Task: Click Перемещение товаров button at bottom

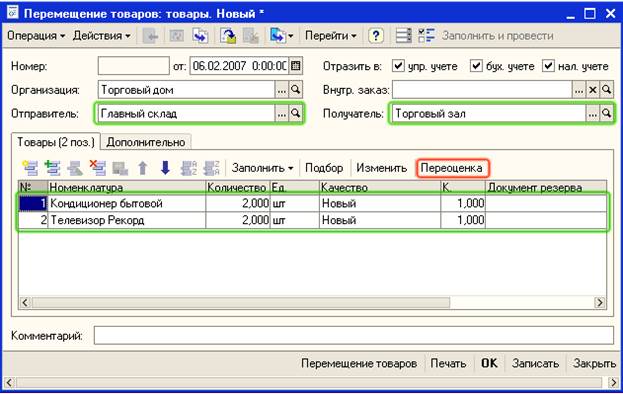Action: click(359, 363)
